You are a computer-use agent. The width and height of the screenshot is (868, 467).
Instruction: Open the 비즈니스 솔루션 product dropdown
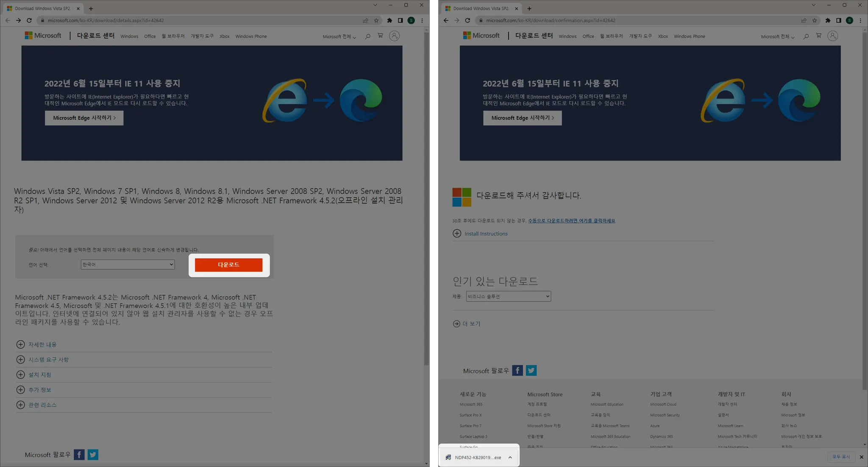coord(508,296)
